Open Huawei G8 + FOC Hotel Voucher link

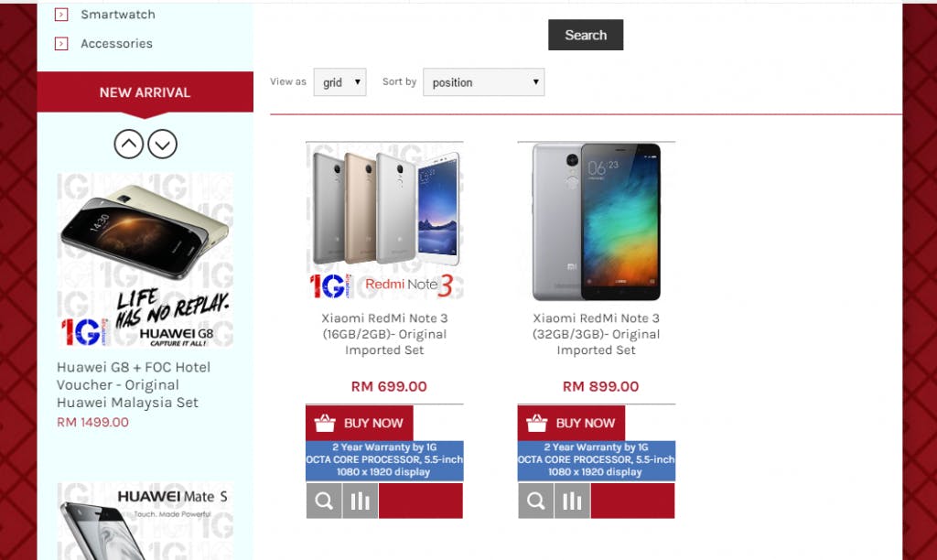point(134,385)
